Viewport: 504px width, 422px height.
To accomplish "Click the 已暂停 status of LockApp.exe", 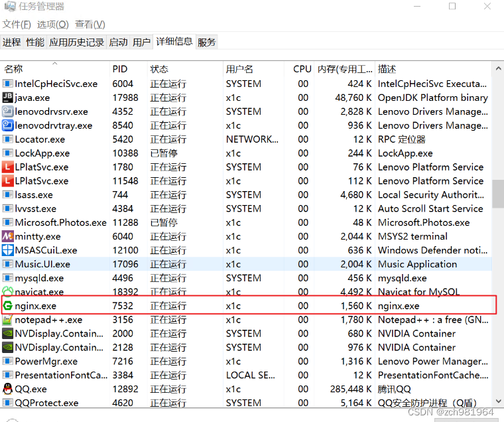I will (164, 153).
